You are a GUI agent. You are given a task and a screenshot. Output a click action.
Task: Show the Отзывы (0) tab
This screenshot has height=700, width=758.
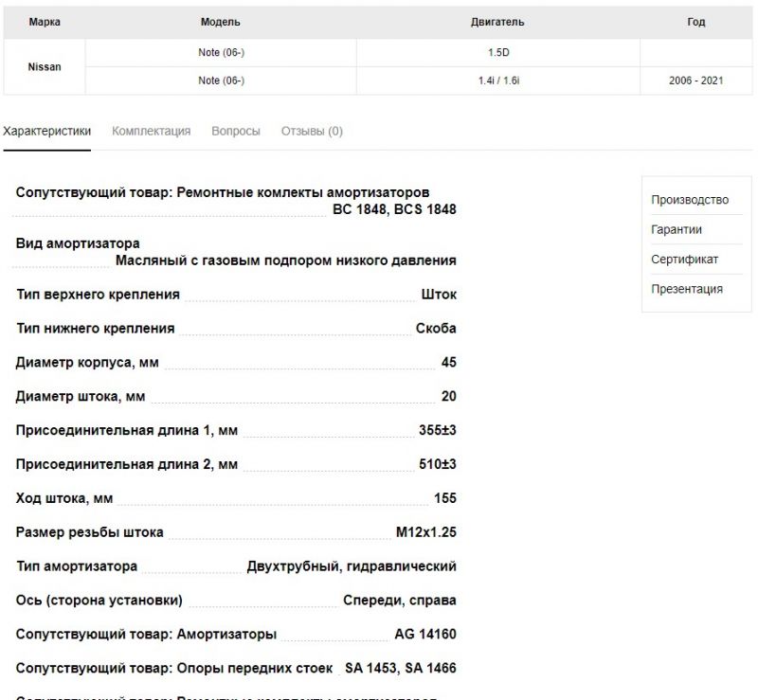tap(312, 131)
